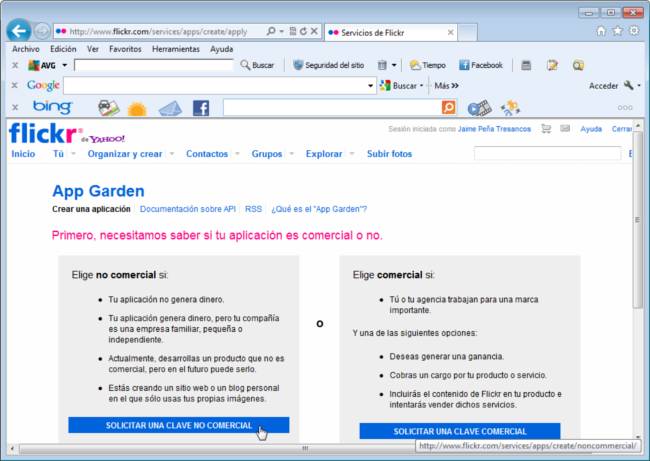Click the browser forward arrow button
650x461 pixels.
coord(41,31)
